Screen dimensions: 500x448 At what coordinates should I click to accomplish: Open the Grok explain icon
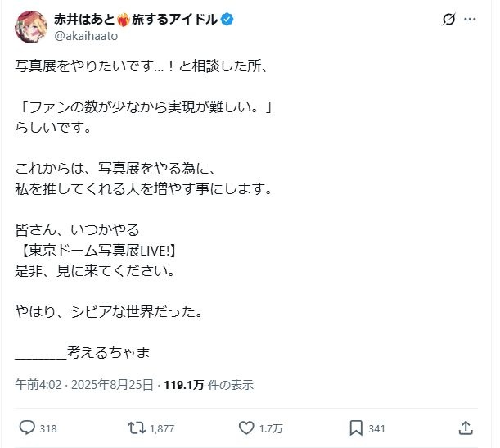(x=449, y=20)
